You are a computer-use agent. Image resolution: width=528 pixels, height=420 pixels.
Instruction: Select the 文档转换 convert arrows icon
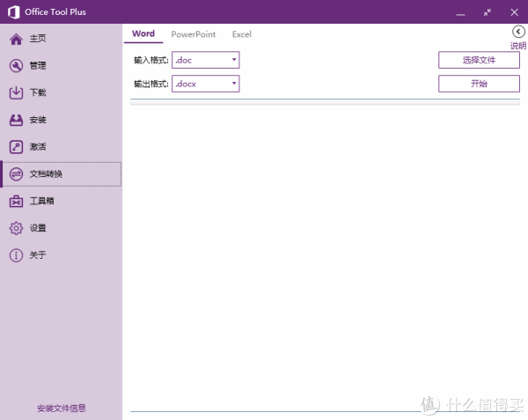pos(16,174)
